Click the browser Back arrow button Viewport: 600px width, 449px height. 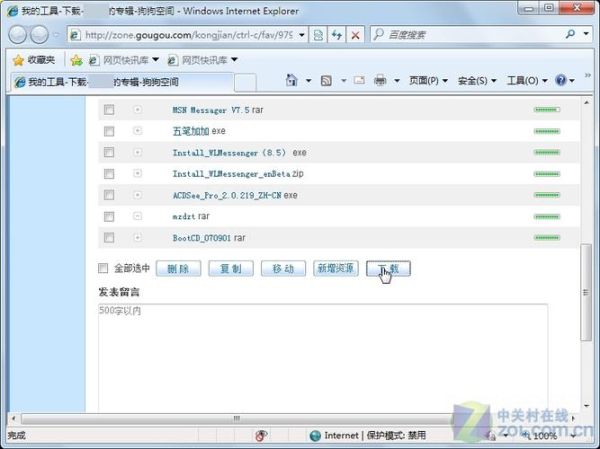[18, 34]
